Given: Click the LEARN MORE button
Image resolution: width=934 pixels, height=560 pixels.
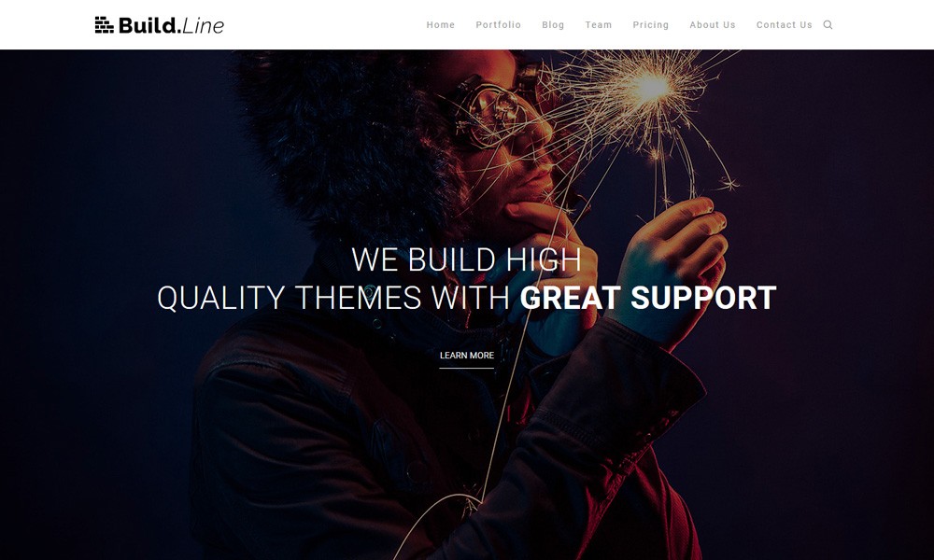Looking at the screenshot, I should (x=467, y=356).
